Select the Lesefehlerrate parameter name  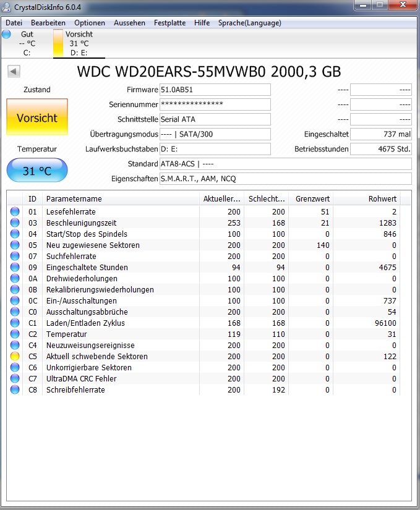click(x=71, y=212)
